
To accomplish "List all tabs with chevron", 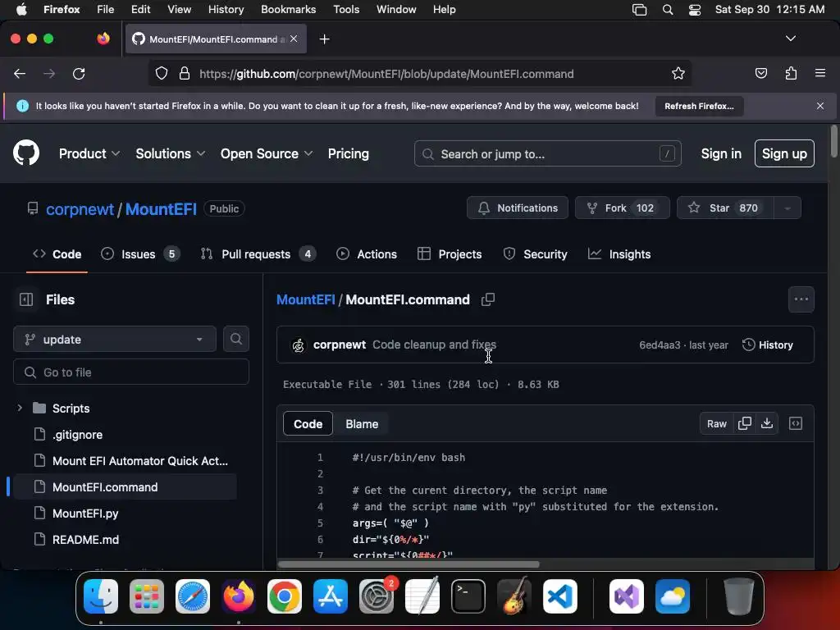I will [790, 39].
